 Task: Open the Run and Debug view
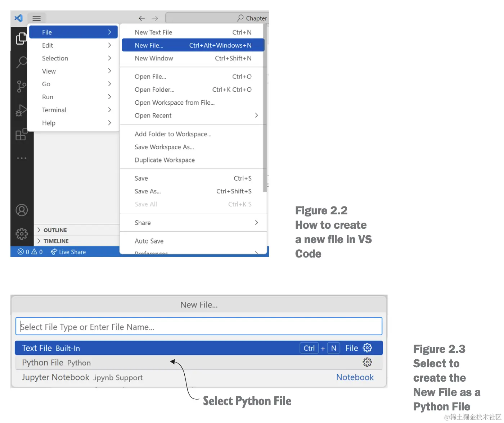pyautogui.click(x=21, y=110)
